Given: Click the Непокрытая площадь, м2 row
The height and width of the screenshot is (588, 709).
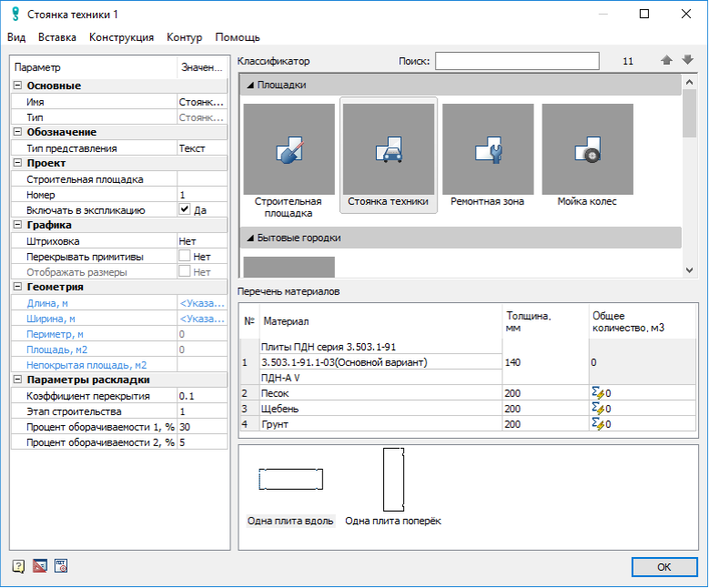Looking at the screenshot, I should tap(119, 365).
